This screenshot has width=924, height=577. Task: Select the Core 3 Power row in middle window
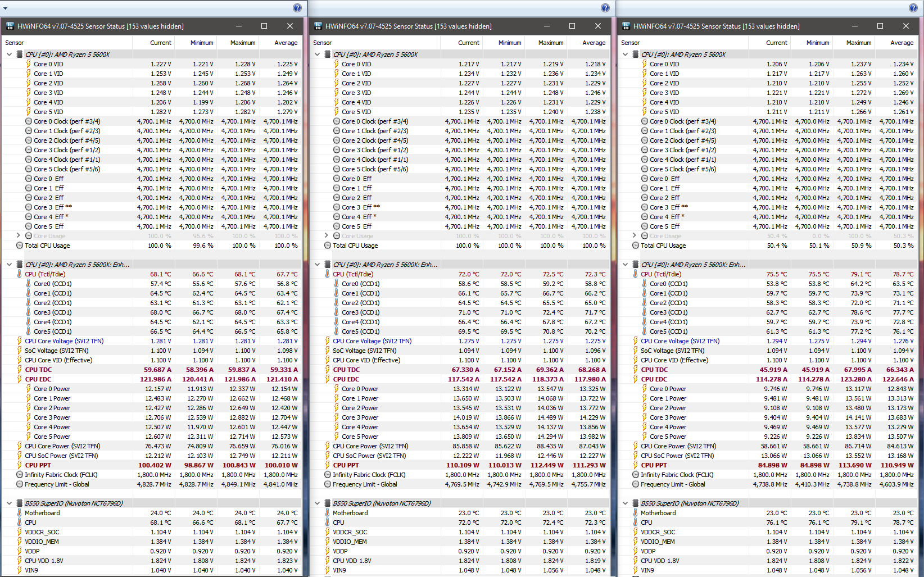460,417
